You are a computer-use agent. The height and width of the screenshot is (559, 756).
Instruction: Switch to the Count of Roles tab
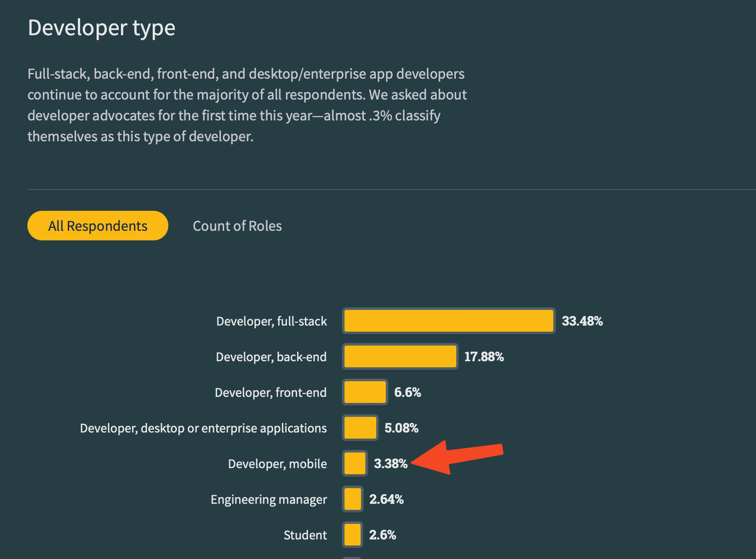pos(237,226)
